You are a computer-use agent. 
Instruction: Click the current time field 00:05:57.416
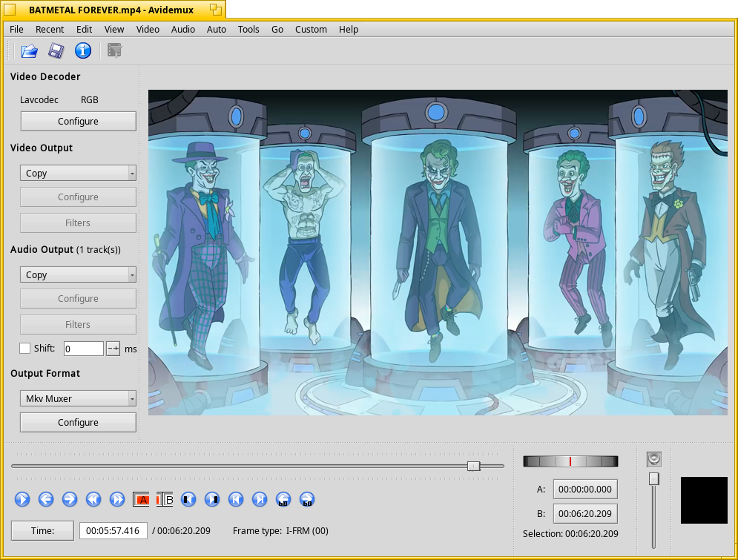coord(113,531)
